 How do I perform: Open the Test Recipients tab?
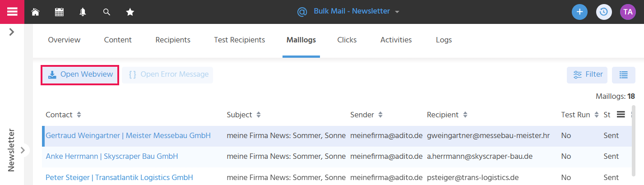[239, 40]
